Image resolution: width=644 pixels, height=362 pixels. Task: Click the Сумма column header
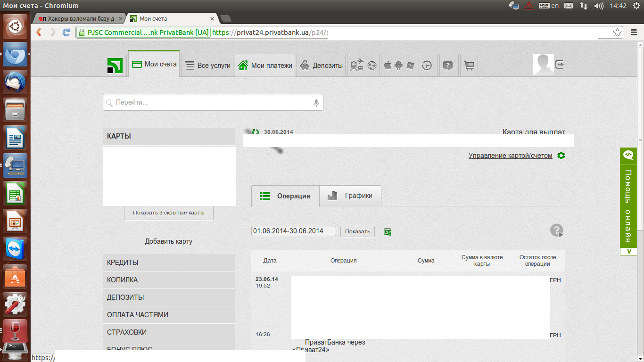point(426,261)
